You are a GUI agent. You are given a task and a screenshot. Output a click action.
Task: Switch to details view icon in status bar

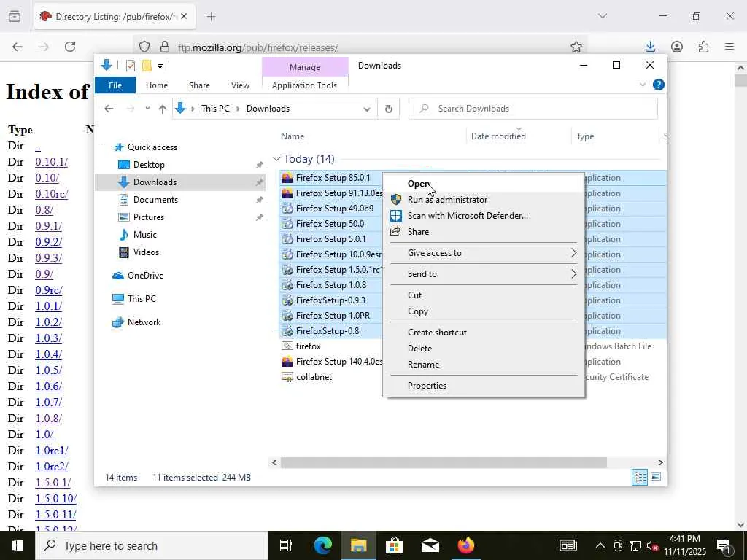click(x=639, y=477)
